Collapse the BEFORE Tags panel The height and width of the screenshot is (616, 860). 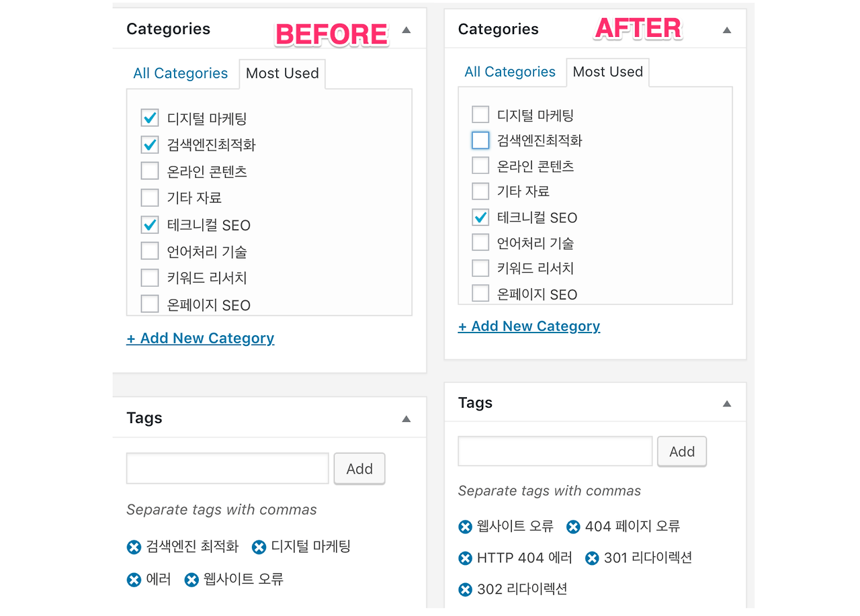[x=406, y=419]
